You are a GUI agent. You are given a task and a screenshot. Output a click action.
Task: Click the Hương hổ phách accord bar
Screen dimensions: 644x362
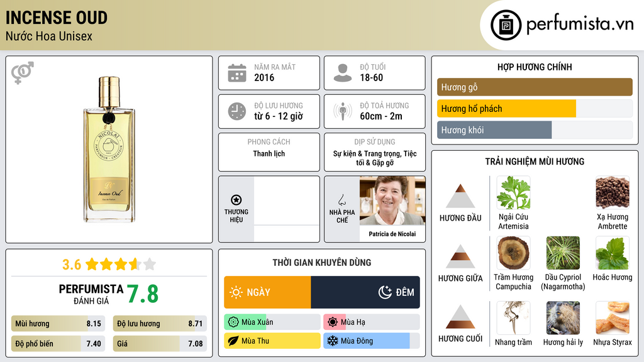click(535, 108)
